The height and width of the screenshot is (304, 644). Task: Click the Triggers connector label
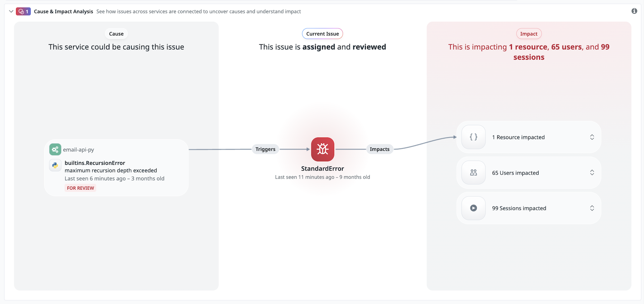[x=265, y=149]
